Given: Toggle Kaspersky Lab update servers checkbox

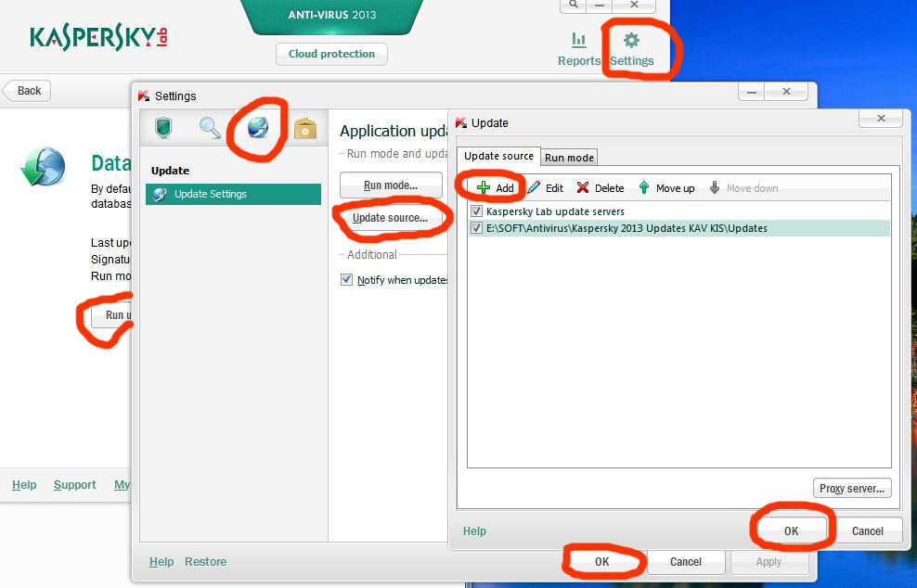Looking at the screenshot, I should [476, 211].
